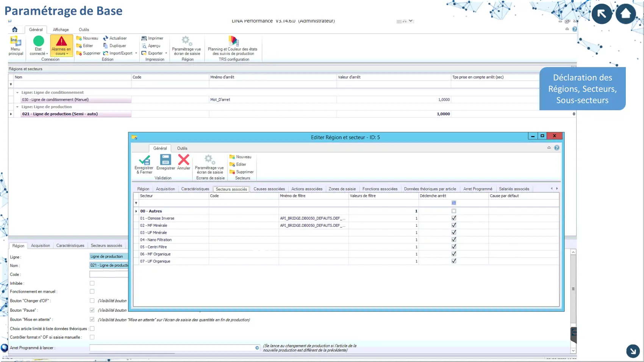Open the Exporter dropdown arrow

166,53
